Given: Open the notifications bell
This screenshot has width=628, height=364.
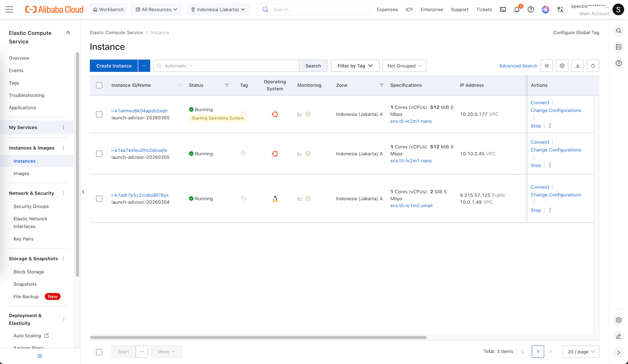Looking at the screenshot, I should click(517, 9).
